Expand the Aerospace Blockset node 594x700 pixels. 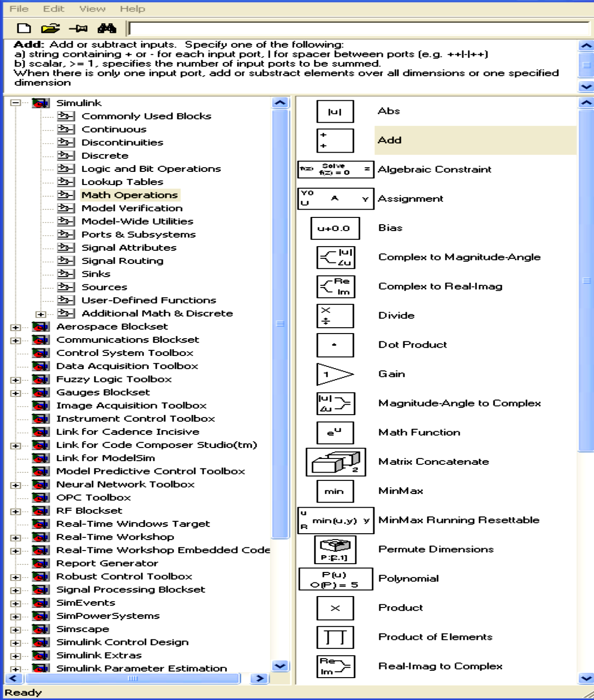click(x=15, y=327)
